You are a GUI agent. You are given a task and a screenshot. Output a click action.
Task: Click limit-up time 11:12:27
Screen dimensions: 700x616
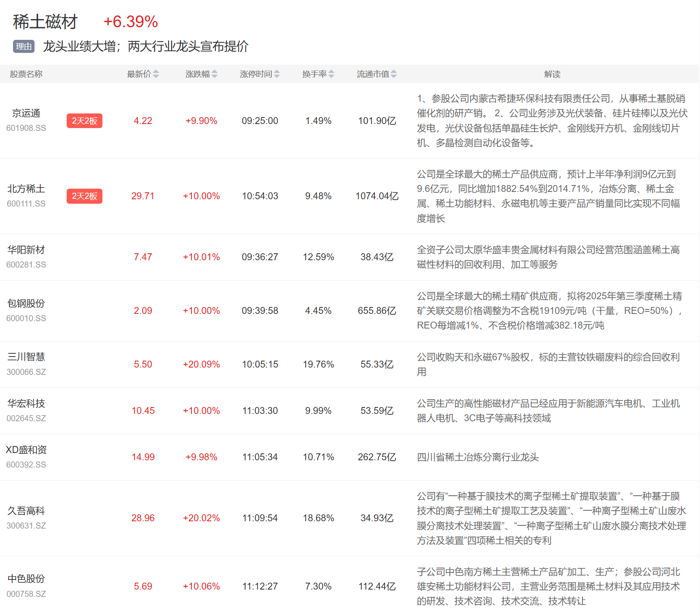(260, 586)
